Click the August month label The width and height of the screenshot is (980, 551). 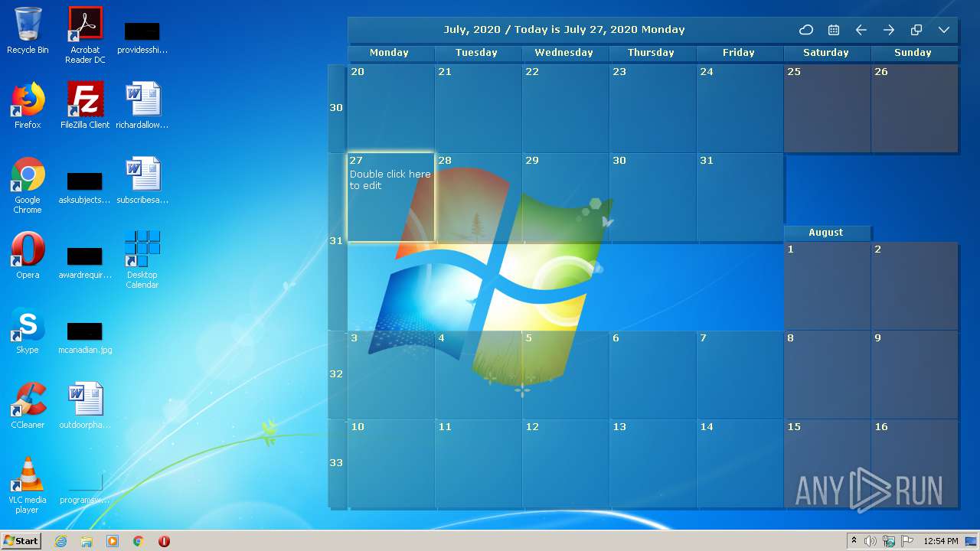tap(827, 233)
